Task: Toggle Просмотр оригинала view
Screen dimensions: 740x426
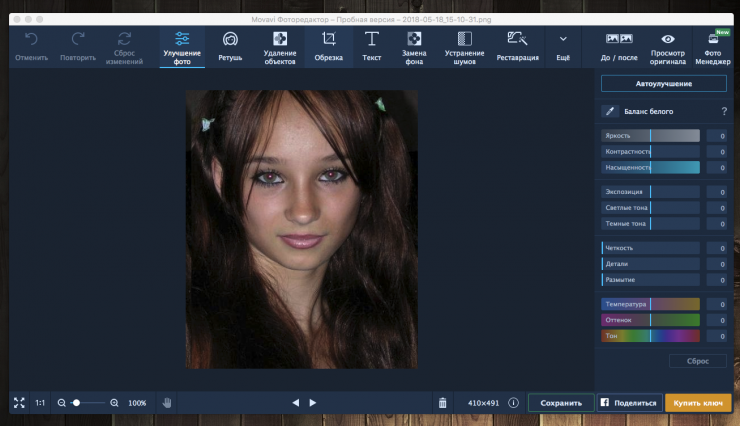Action: [x=668, y=45]
